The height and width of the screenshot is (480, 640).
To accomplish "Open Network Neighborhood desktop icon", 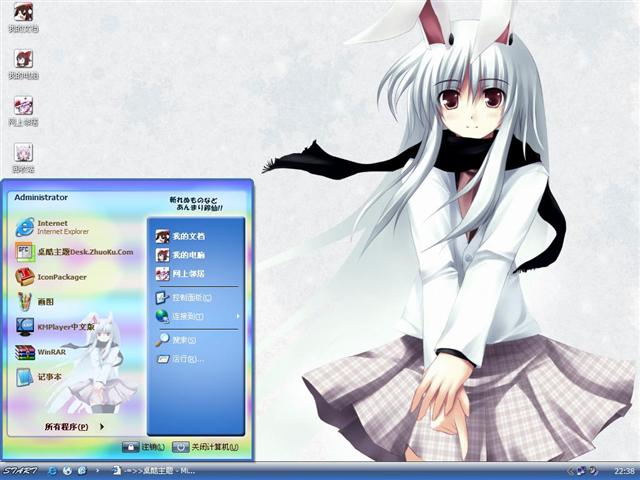I will point(23,111).
